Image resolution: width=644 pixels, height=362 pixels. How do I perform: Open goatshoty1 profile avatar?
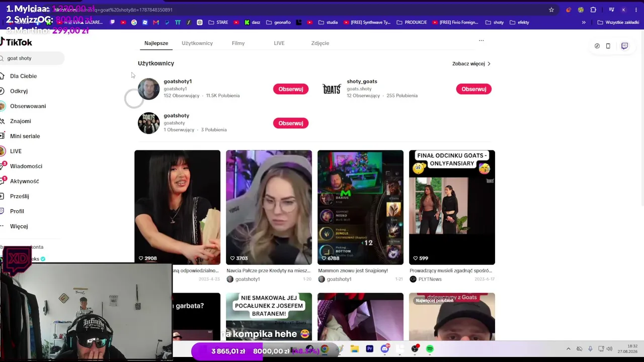tap(148, 89)
